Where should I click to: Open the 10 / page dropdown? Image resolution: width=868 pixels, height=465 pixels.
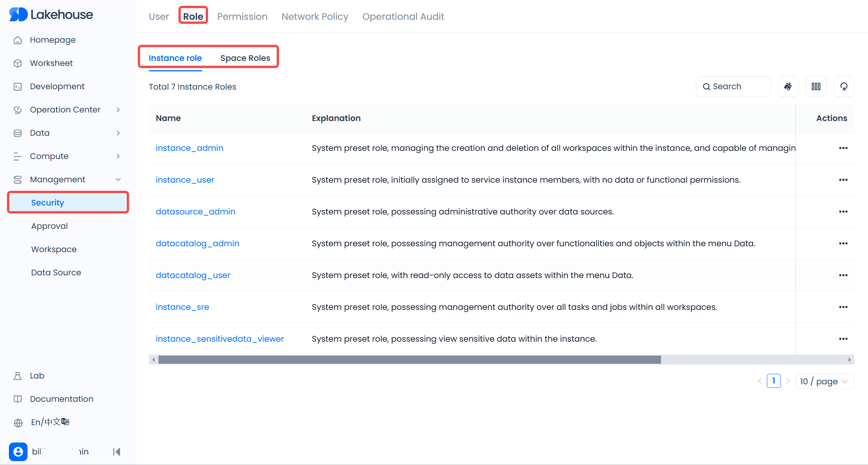pos(824,381)
